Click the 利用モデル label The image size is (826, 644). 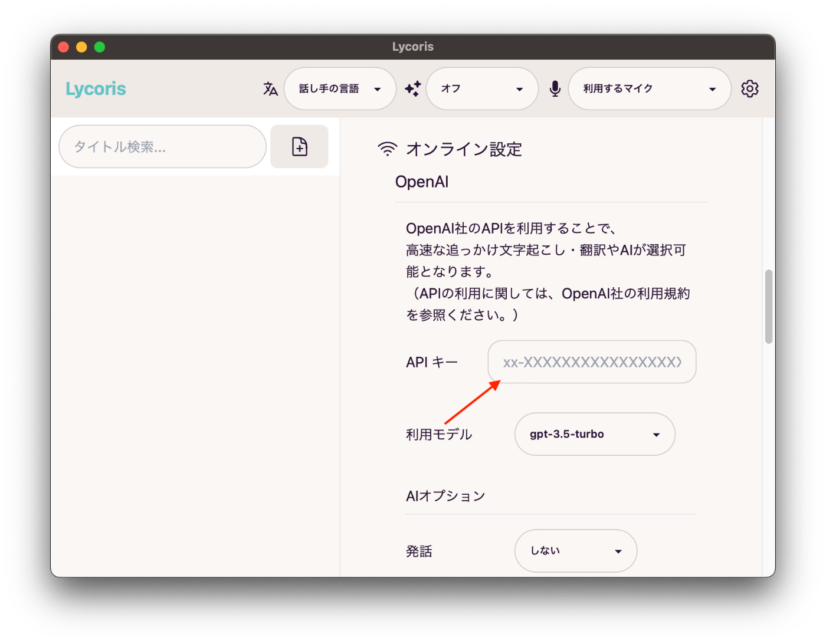click(x=439, y=435)
